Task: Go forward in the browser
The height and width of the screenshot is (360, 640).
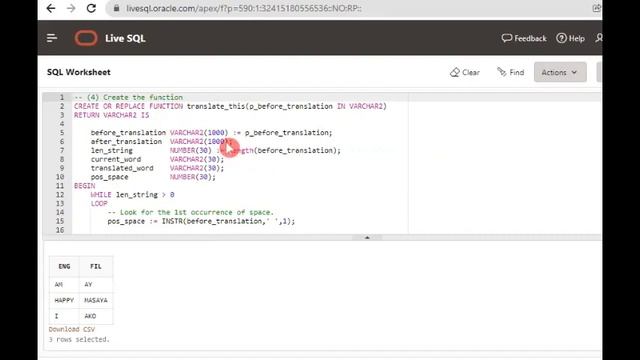Action: 71,8
